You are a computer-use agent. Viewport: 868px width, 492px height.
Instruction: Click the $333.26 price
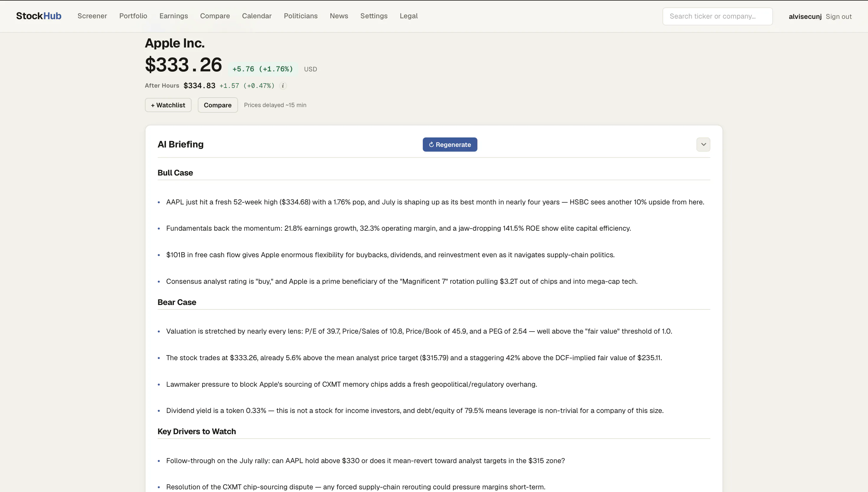183,65
